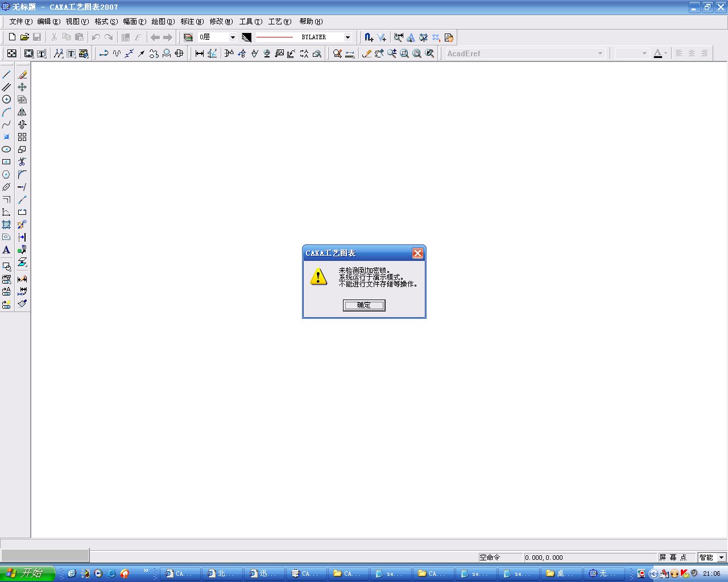Select the scale tool

click(22, 149)
